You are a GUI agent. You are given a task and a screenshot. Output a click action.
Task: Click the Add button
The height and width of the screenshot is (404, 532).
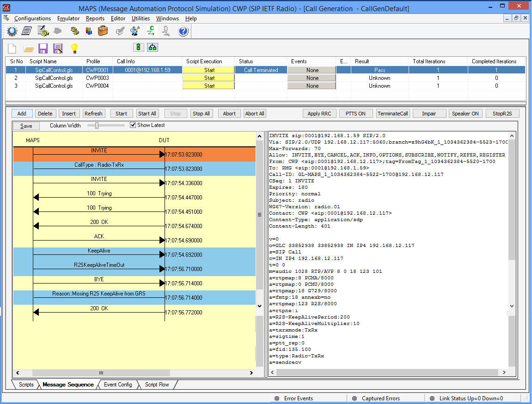pyautogui.click(x=22, y=114)
